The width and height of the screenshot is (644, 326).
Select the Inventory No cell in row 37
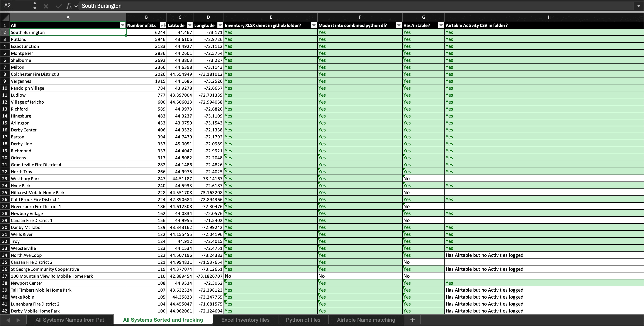[x=271, y=276]
